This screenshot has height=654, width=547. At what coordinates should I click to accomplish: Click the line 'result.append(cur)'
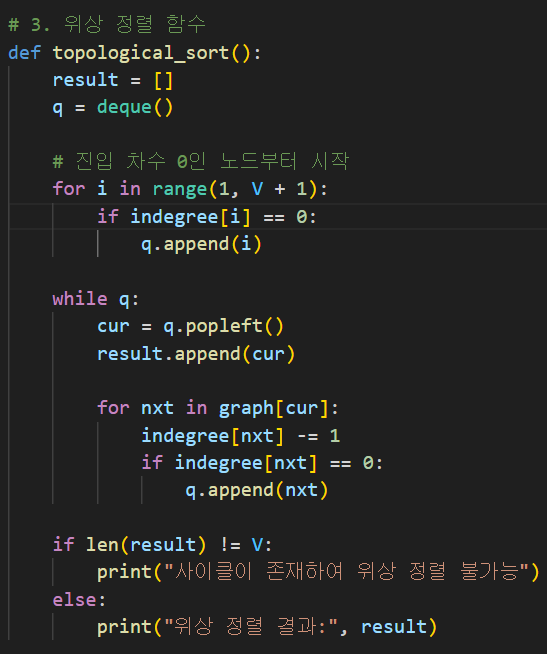point(196,354)
